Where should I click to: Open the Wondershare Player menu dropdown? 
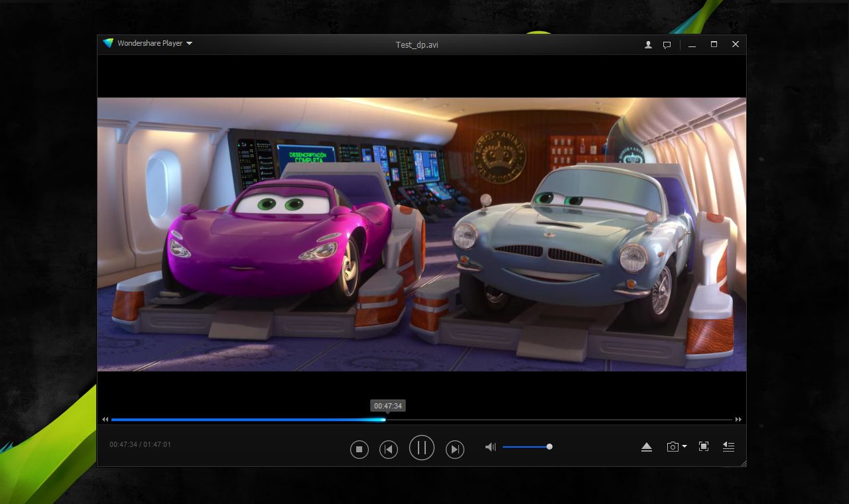[x=189, y=44]
